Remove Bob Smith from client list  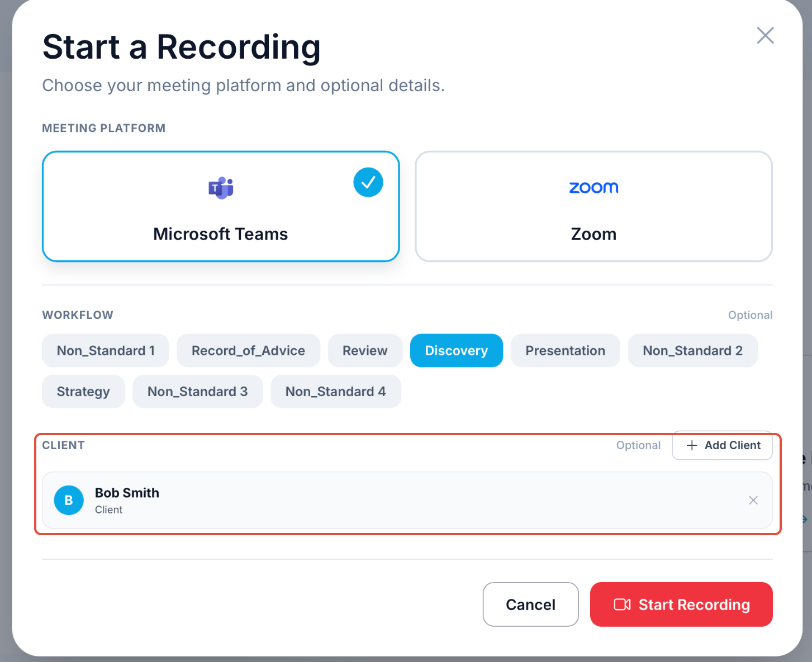(x=753, y=500)
